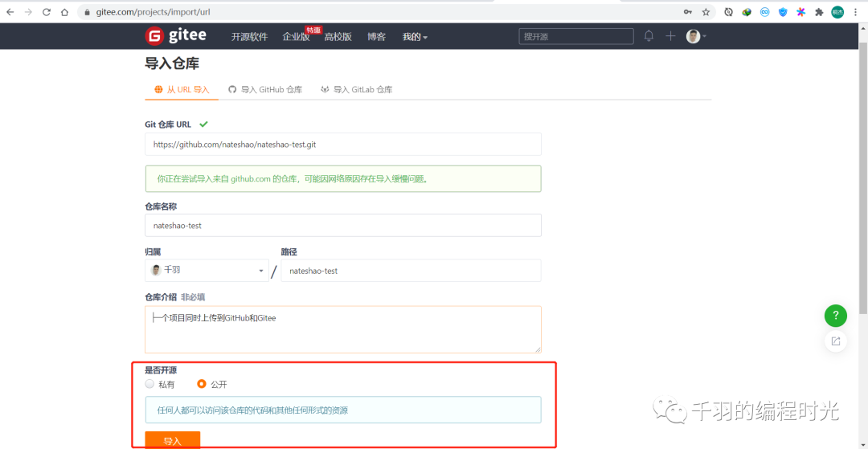Click the Git 仓库 URL field
This screenshot has width=868, height=449.
coord(343,145)
